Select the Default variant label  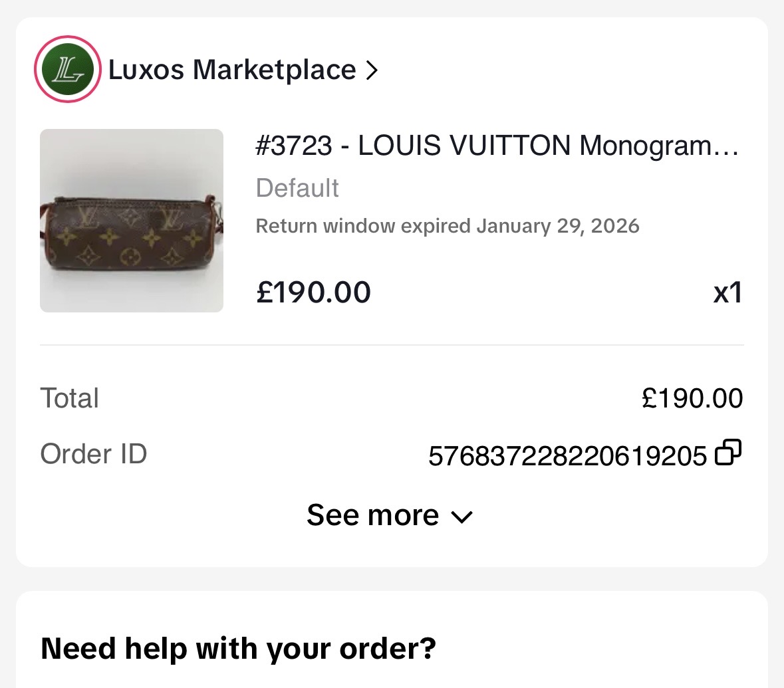pyautogui.click(x=297, y=188)
